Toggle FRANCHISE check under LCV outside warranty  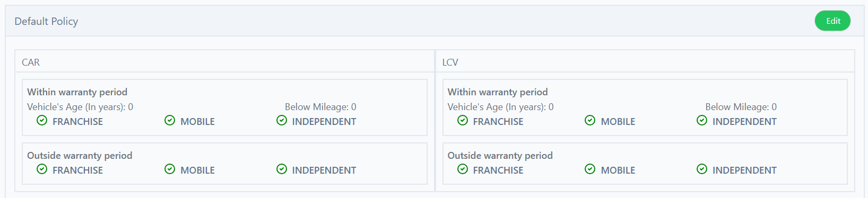pos(463,169)
